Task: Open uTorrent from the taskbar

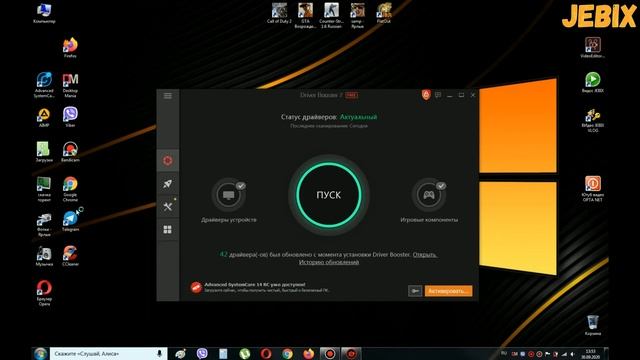Action: (244, 353)
